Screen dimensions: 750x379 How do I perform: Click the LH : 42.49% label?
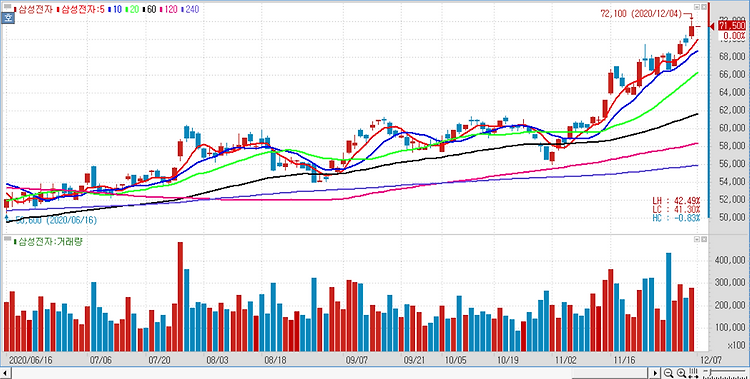click(676, 201)
